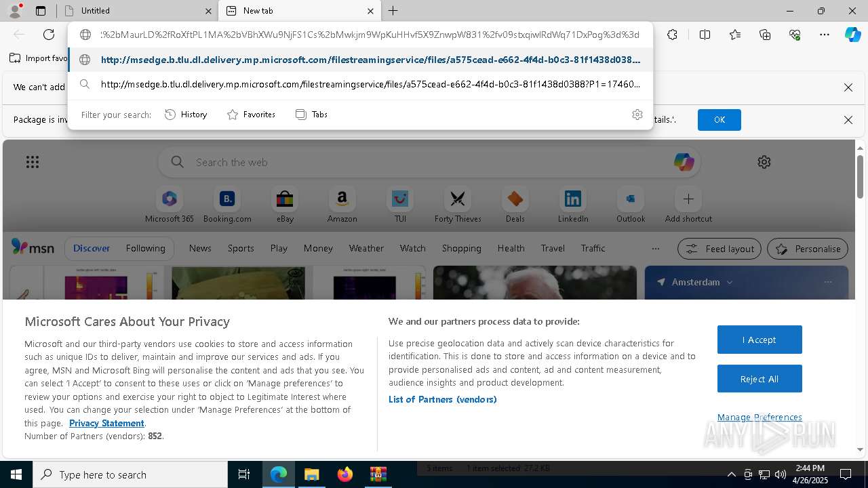The width and height of the screenshot is (868, 488).
Task: Open the Microsoft 365 shortcut
Action: pos(170,205)
